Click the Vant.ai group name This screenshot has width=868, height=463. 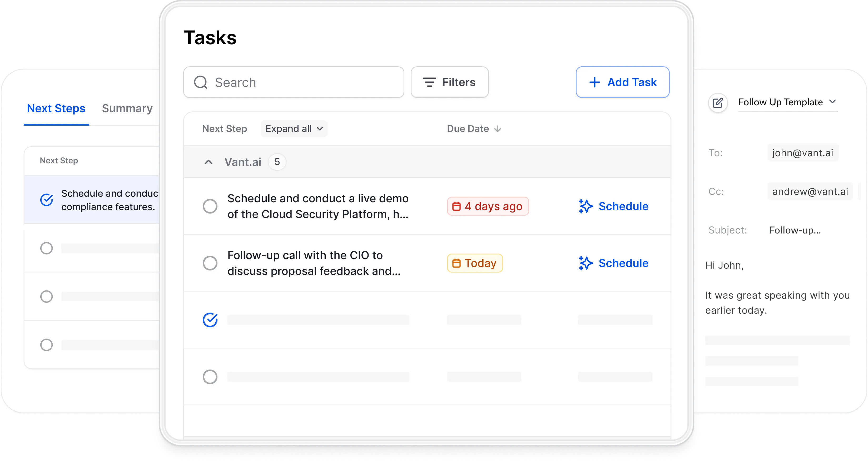pyautogui.click(x=243, y=162)
